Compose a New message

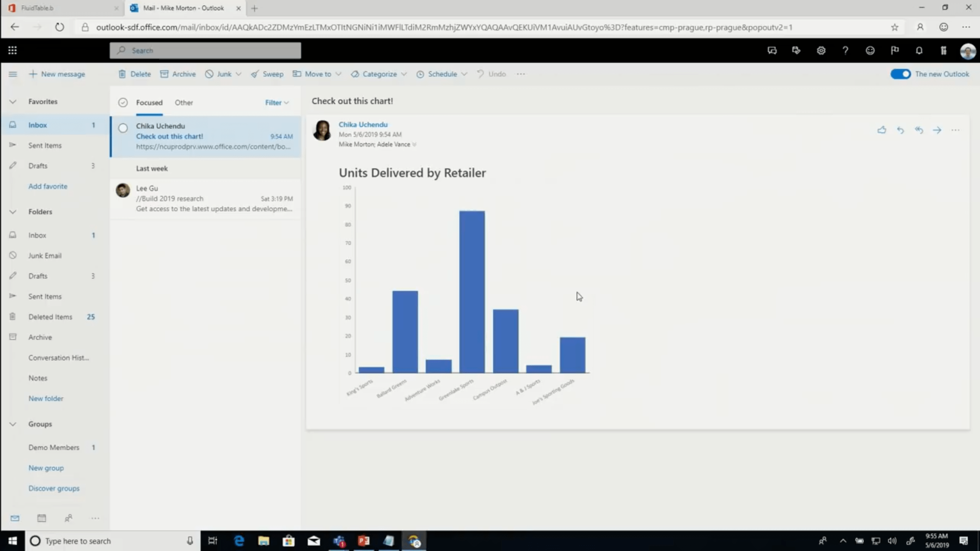click(x=57, y=74)
